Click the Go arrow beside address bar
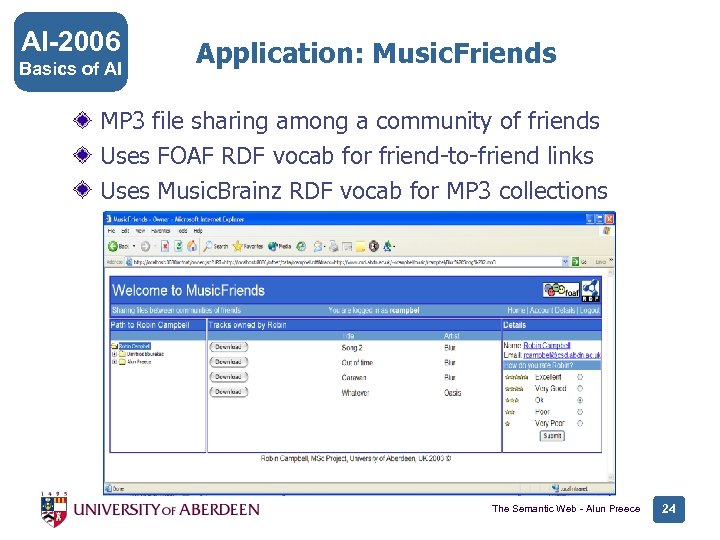 point(575,262)
